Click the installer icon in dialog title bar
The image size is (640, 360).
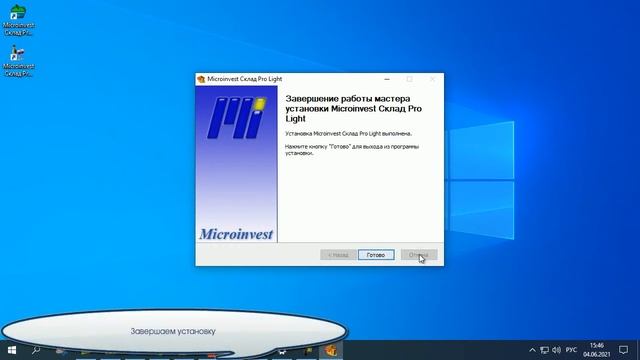click(201, 79)
